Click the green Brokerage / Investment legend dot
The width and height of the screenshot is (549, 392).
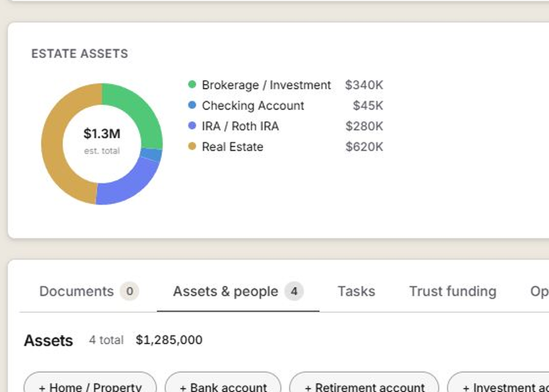click(x=192, y=85)
